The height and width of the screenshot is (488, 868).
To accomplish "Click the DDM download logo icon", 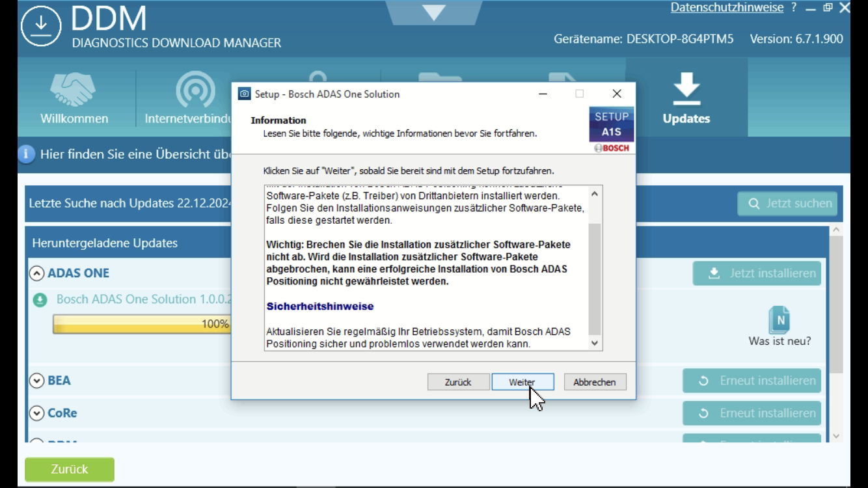I will click(x=41, y=26).
